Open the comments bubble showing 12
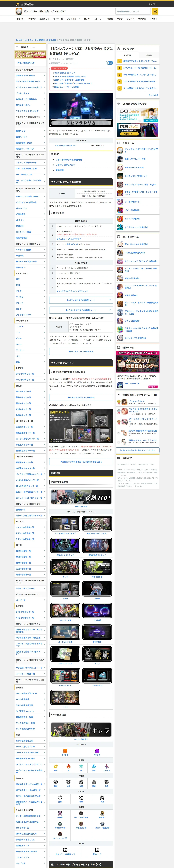Screen dimensions: 174x868 [109, 63]
